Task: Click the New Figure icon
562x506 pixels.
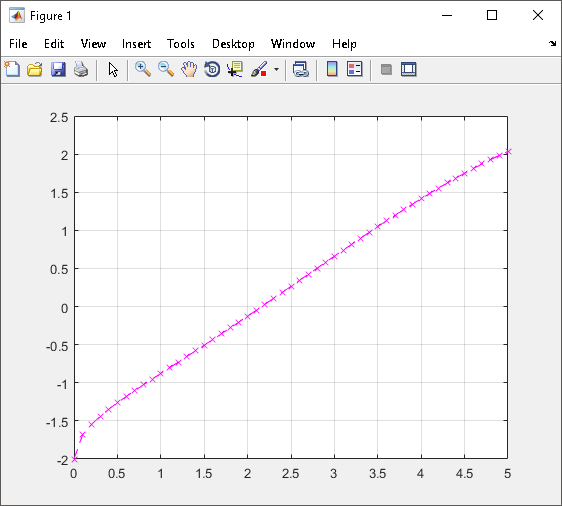Action: (12, 69)
